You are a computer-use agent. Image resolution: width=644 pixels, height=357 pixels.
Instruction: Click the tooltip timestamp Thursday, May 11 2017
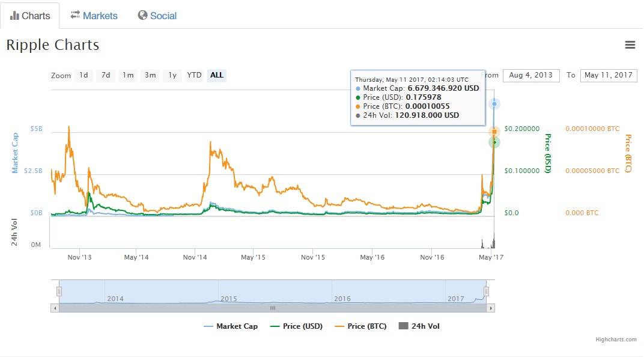click(412, 80)
